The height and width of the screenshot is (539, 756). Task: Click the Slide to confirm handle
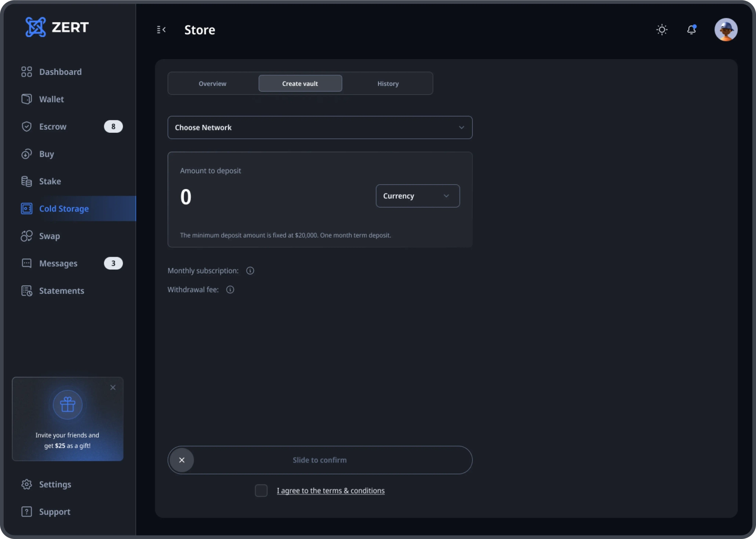tap(182, 460)
